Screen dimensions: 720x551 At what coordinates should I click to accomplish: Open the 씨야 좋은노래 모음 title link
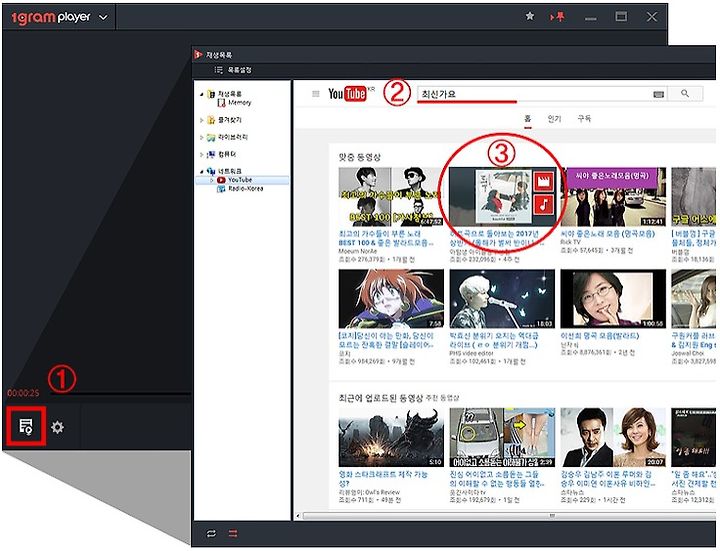[x=608, y=234]
